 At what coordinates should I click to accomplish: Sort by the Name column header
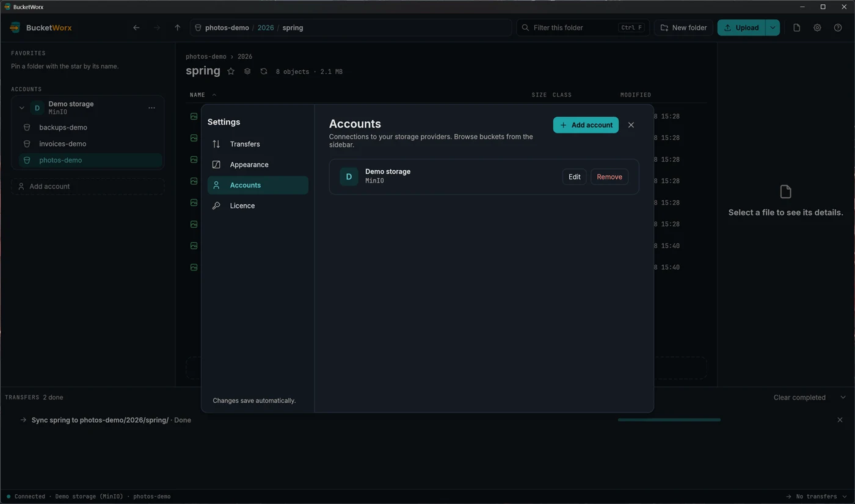(197, 95)
